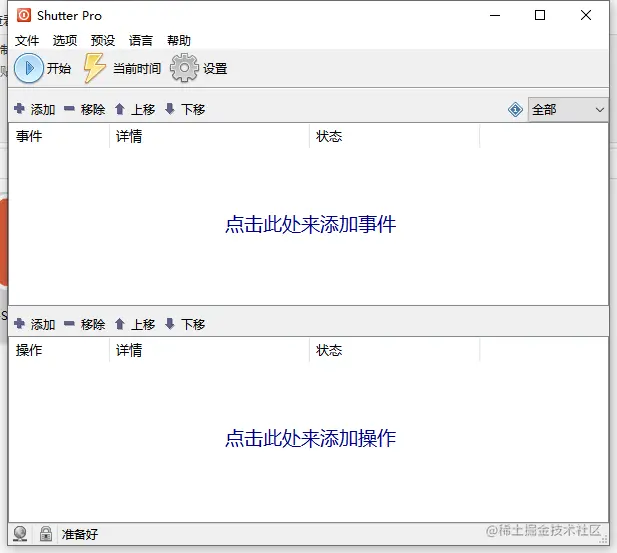
Task: Click 添加 label in actions toolbar
Action: (x=43, y=324)
